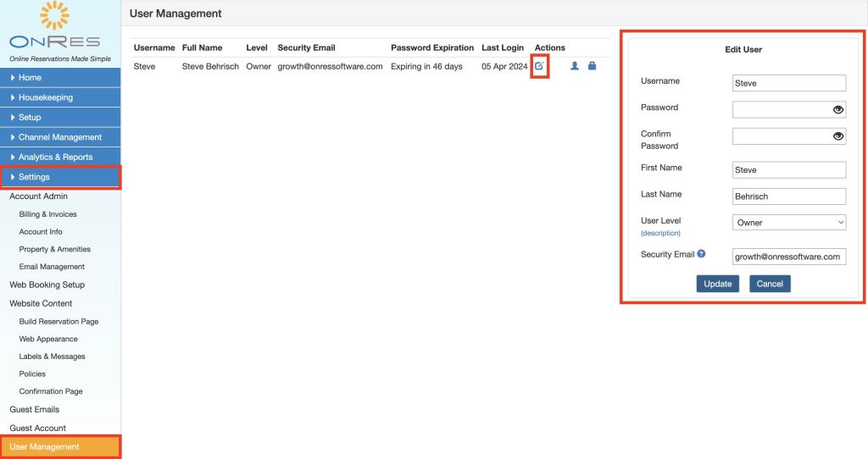Image resolution: width=868 pixels, height=459 pixels.
Task: Click the Username input field
Action: [x=789, y=83]
